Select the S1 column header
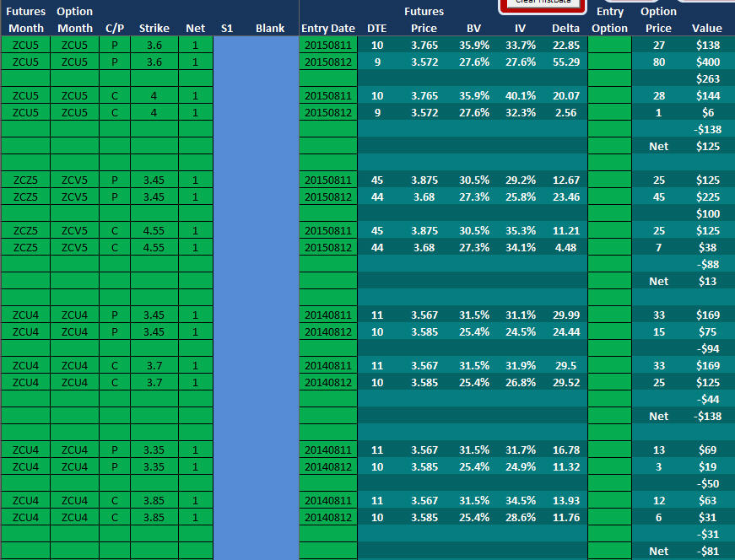The image size is (735, 560). 227,28
